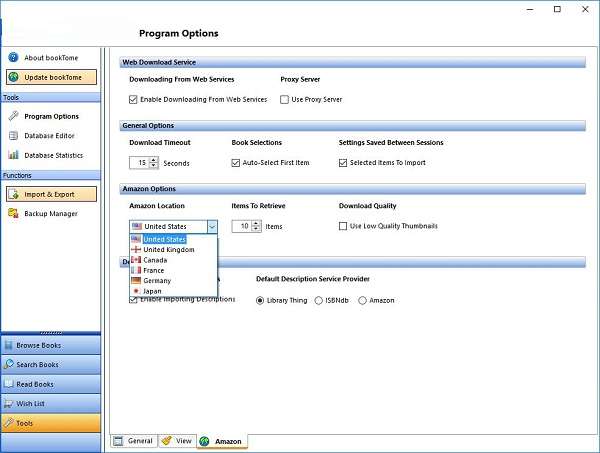
Task: Decrease Items To Retrieve with down arrow
Action: pos(256,229)
